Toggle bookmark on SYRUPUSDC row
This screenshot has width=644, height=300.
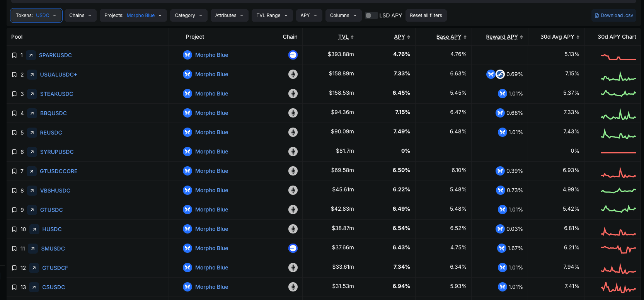(14, 152)
